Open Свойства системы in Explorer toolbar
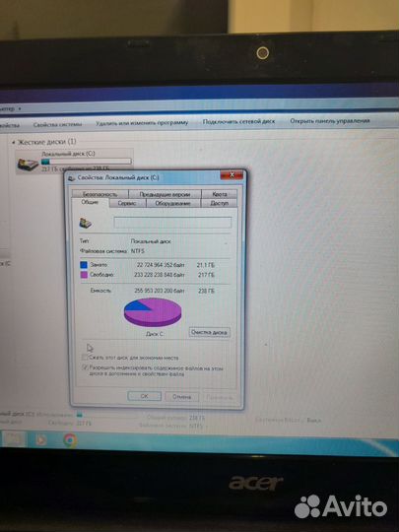The image size is (399, 532). pos(58,124)
